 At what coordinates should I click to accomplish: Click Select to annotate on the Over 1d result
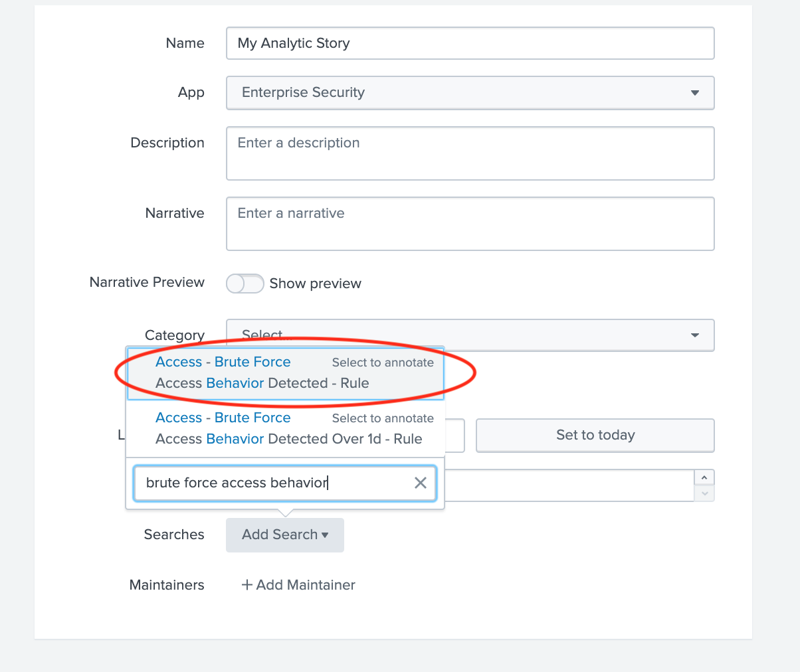(383, 418)
